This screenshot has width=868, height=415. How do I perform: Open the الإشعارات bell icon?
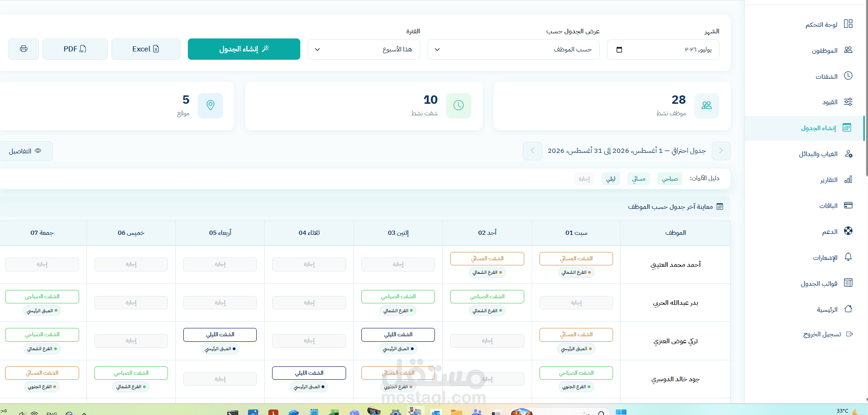(848, 257)
